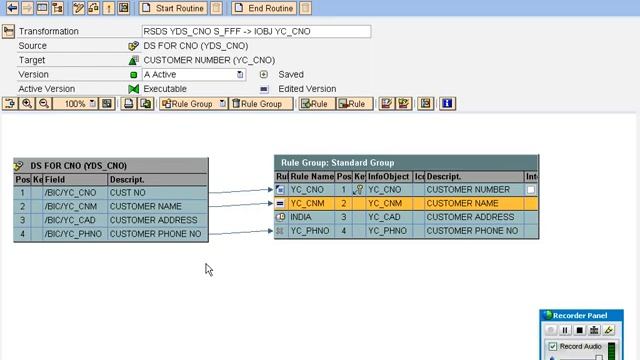
Task: Stop recording in Recorder Panel
Action: click(579, 330)
